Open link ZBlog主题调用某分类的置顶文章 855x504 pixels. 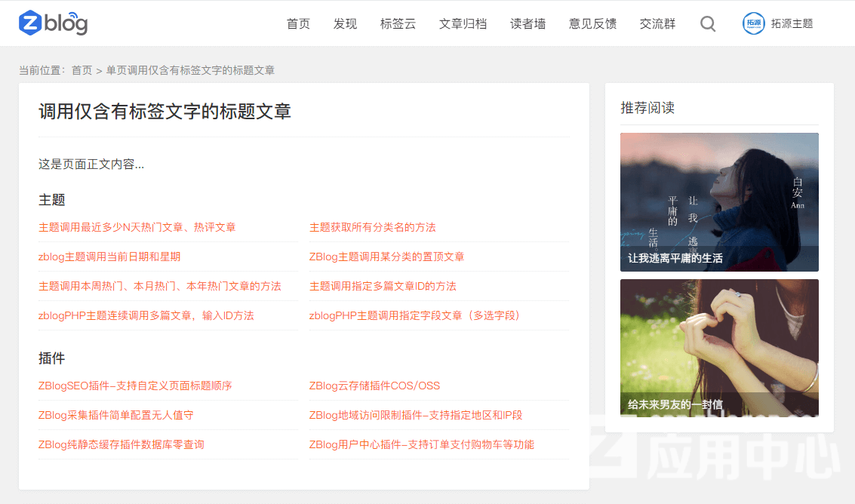pyautogui.click(x=386, y=257)
